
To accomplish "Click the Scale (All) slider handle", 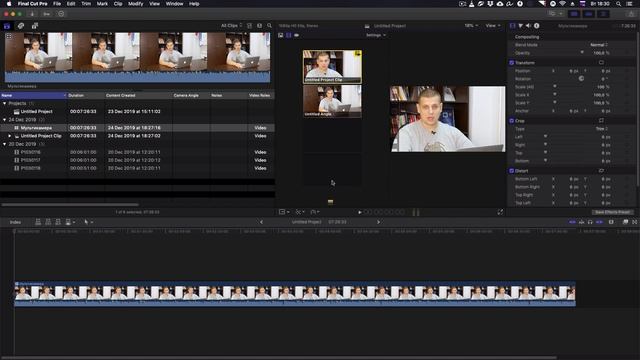I will 555,87.
